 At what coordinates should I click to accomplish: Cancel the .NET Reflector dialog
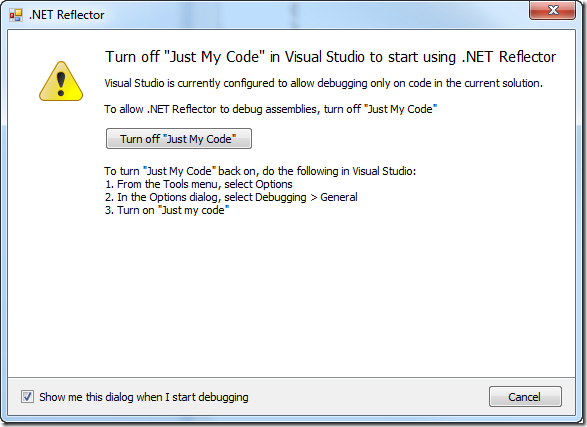pyautogui.click(x=525, y=397)
